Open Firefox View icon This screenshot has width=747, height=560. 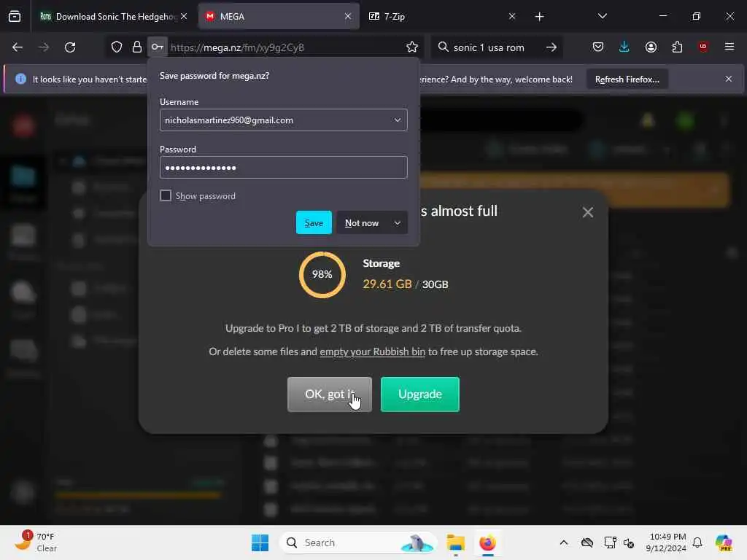click(x=15, y=16)
